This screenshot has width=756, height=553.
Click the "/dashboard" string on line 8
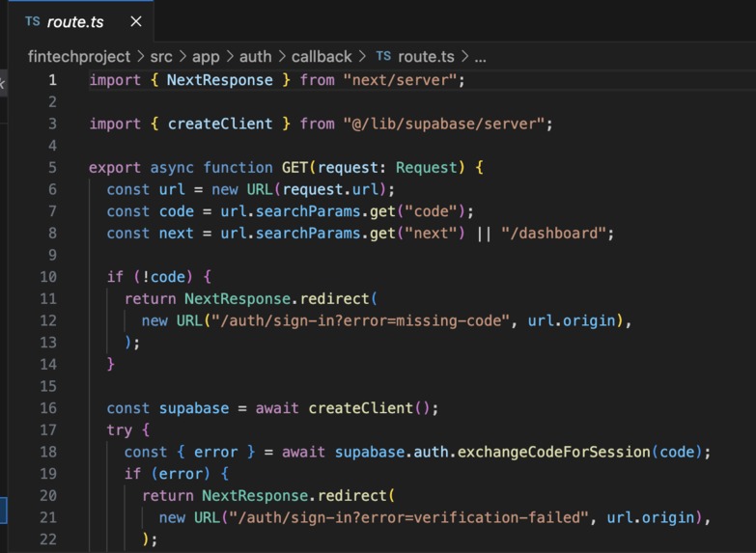point(553,234)
